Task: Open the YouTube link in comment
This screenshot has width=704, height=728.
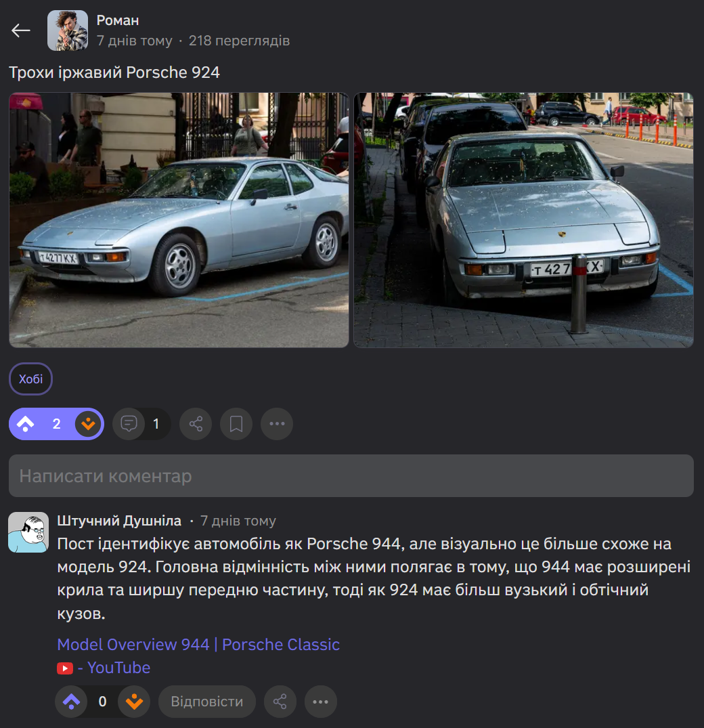Action: pos(104,668)
